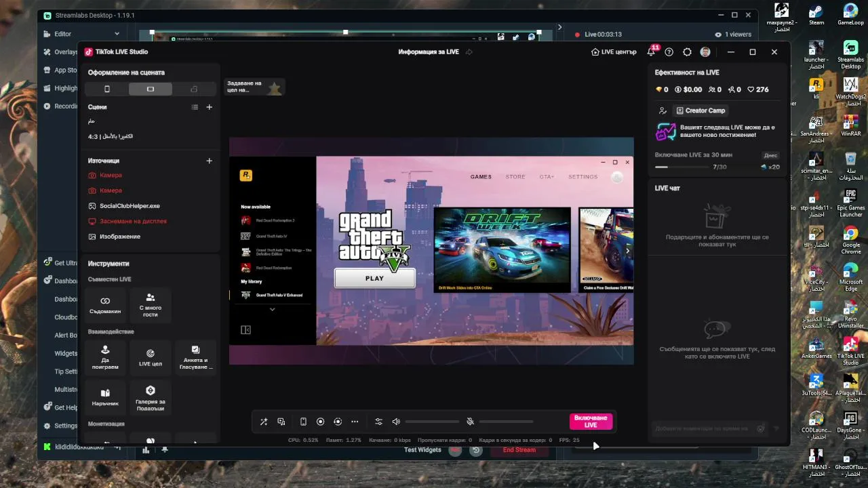Open Creator Camp
This screenshot has width=868, height=488.
coord(701,110)
